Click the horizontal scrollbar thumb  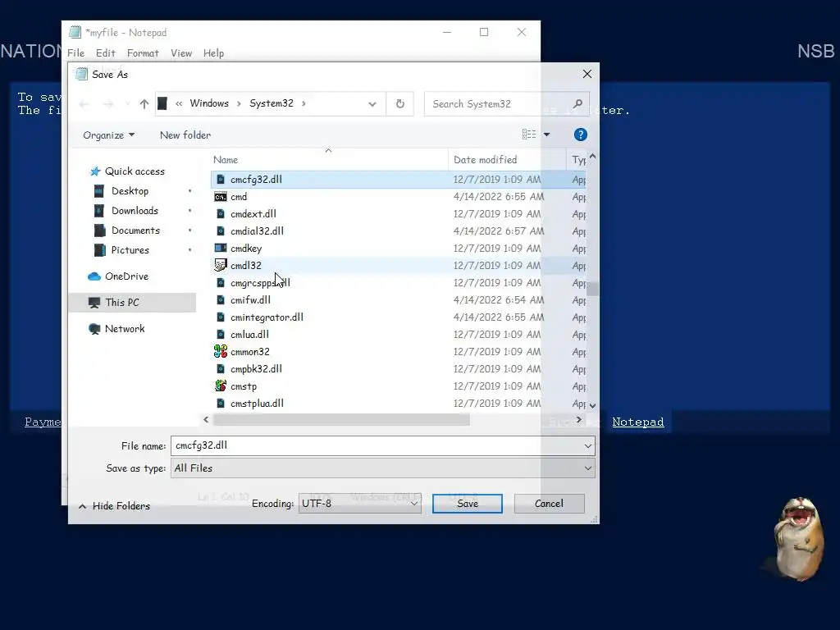(x=341, y=420)
